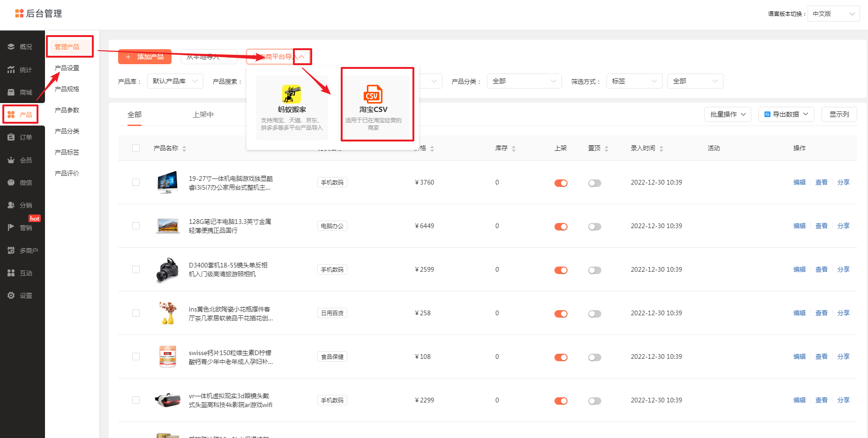Open the 筛选方式 标签 dropdown
The height and width of the screenshot is (438, 868).
point(635,81)
